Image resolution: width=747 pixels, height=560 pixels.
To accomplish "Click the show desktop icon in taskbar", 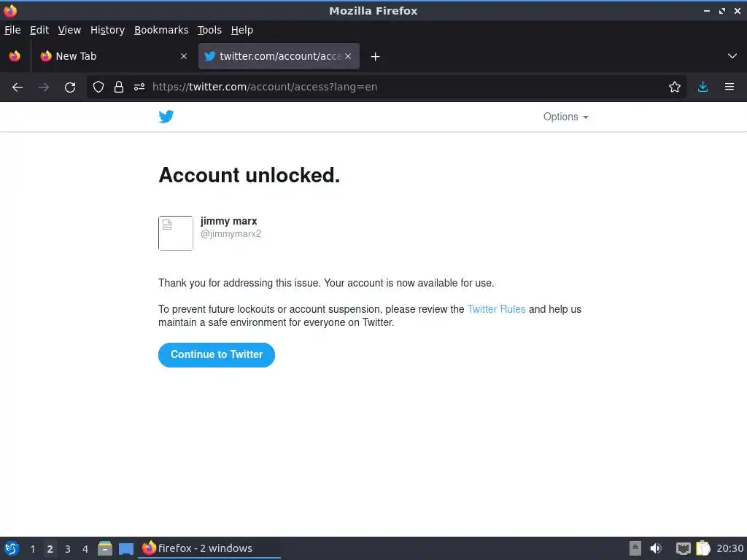I will 126,548.
